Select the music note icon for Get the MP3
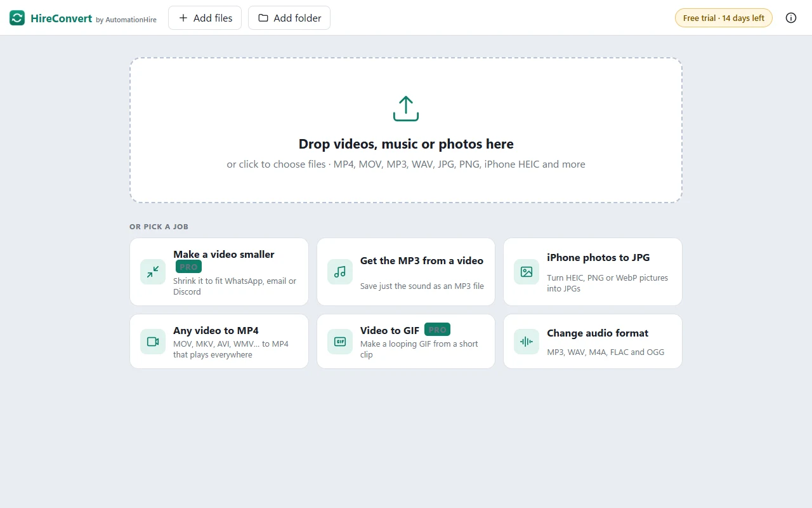This screenshot has width=812, height=508. [x=340, y=272]
